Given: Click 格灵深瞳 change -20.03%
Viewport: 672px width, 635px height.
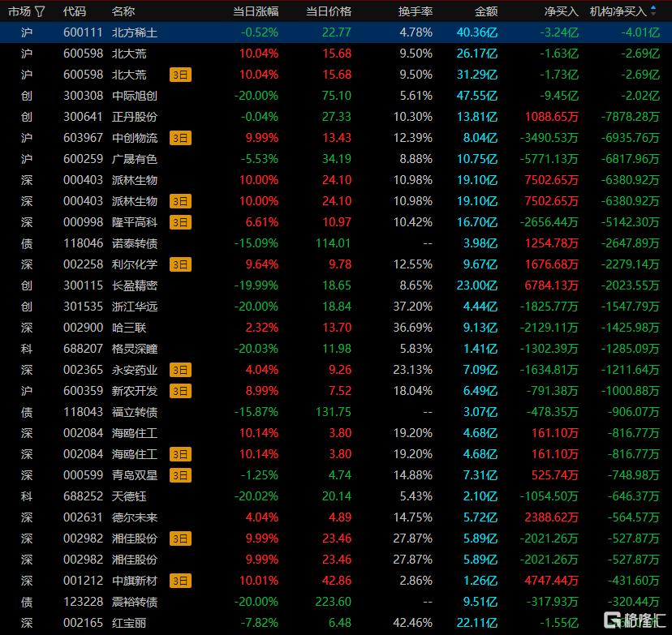Looking at the screenshot, I should tap(256, 349).
